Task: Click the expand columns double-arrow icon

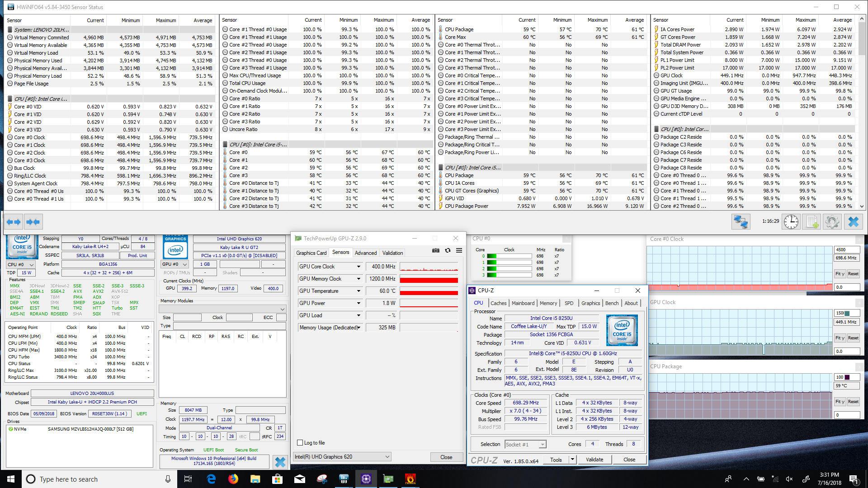Action: coord(14,221)
